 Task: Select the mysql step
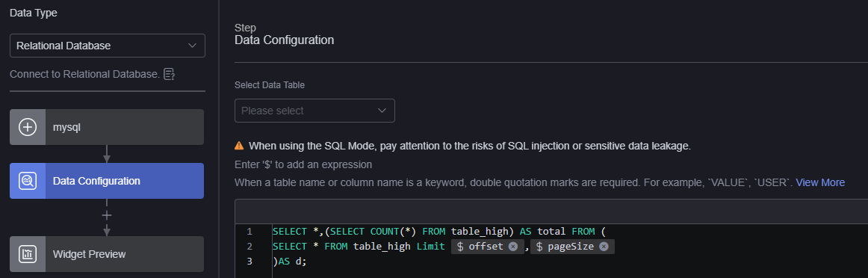107,127
